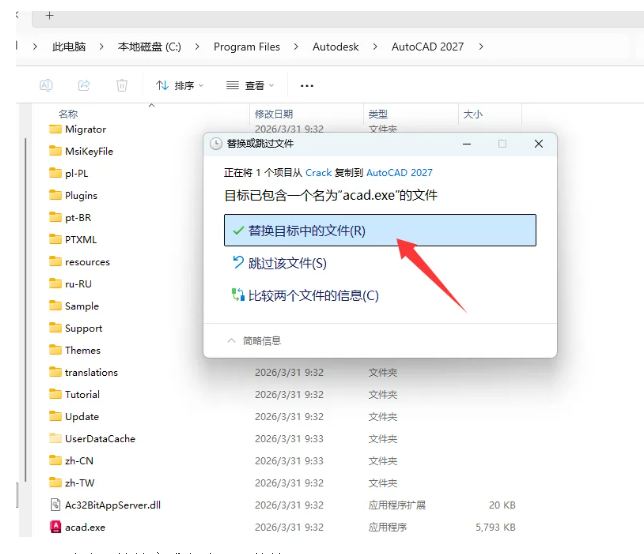Open the 查看 view dropdown

pyautogui.click(x=250, y=86)
